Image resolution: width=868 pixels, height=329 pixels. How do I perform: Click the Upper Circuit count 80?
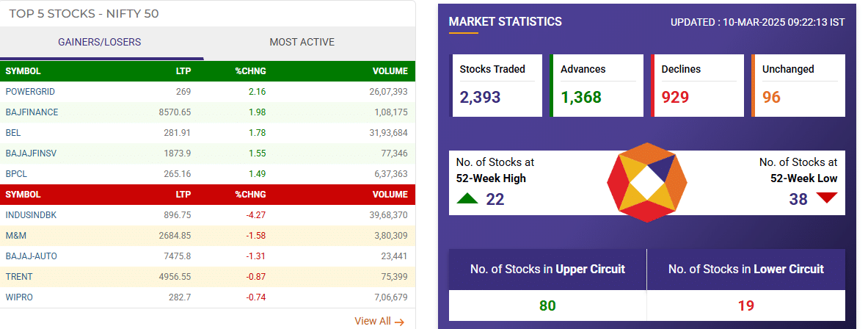[x=547, y=305]
